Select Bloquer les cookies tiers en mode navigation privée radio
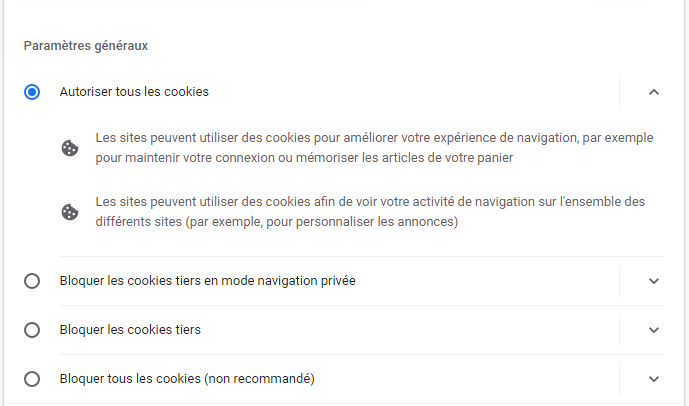The image size is (689, 406). pos(32,281)
